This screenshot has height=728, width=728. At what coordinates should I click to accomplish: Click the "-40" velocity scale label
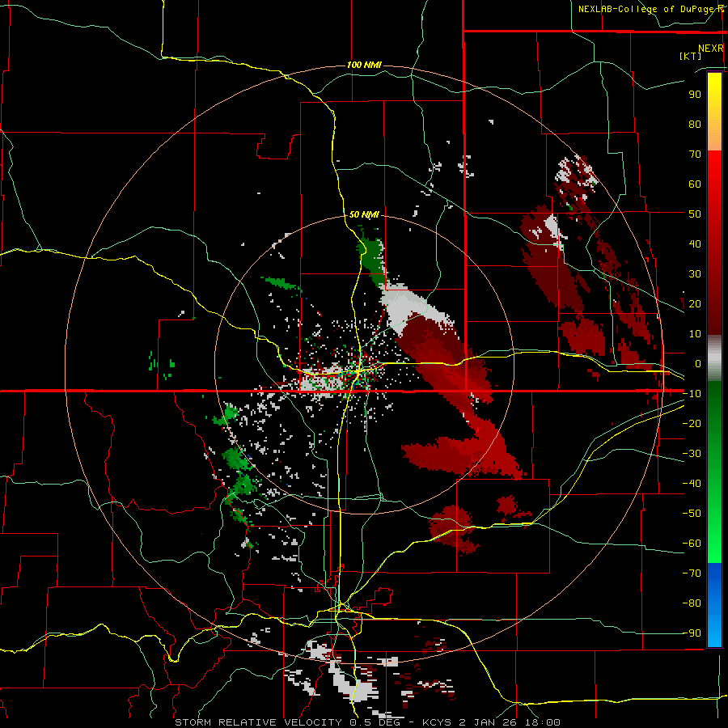point(692,484)
